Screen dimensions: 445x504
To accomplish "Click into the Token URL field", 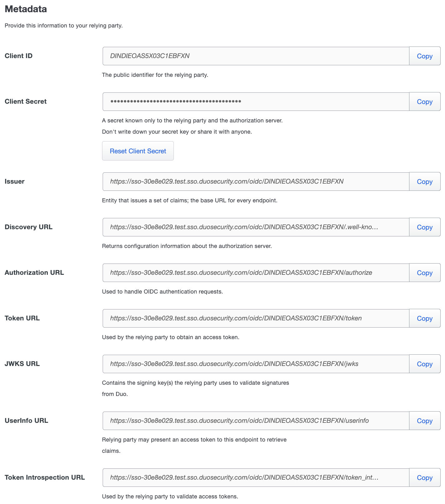I will [x=256, y=319].
